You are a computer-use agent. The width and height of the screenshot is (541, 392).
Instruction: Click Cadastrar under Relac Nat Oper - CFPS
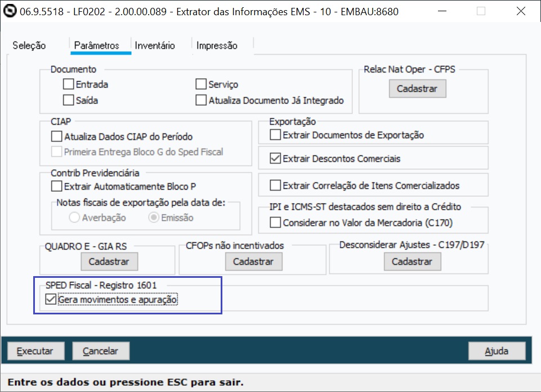418,89
